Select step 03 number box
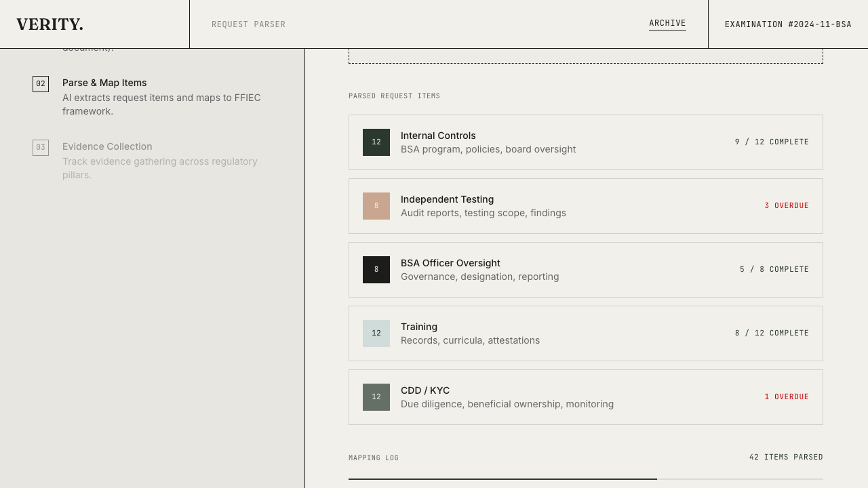Viewport: 868px width, 488px height. [41, 148]
